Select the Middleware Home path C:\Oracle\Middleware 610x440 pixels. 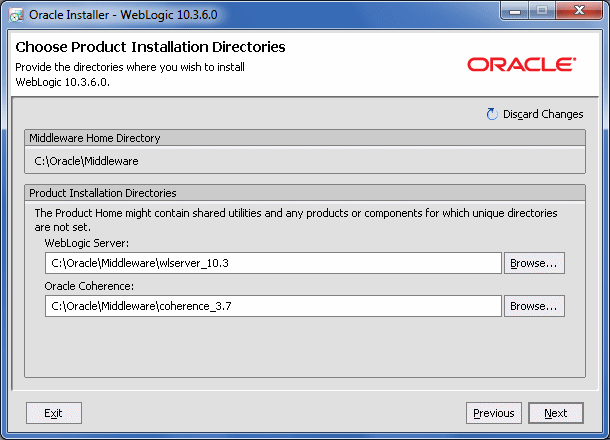coord(86,160)
